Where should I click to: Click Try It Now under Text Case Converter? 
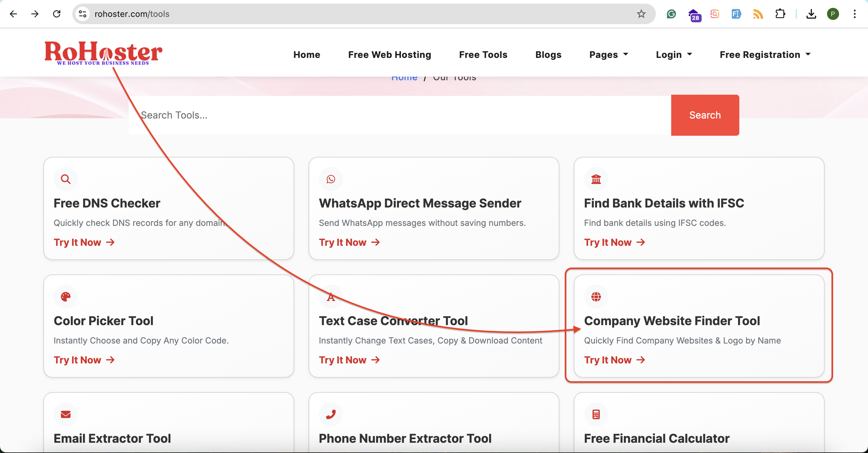point(349,360)
